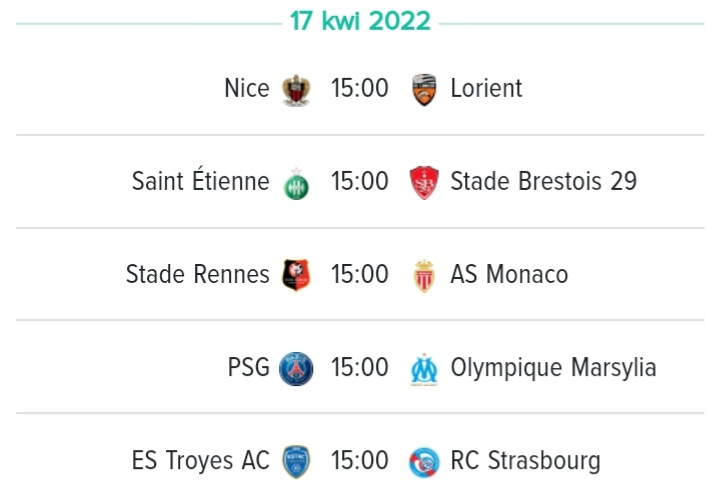Open the Nice team name link
This screenshot has height=502, width=706.
(x=247, y=88)
